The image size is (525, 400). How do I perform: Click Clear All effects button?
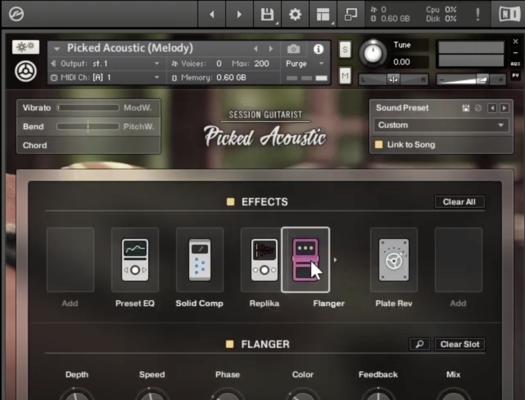click(459, 202)
